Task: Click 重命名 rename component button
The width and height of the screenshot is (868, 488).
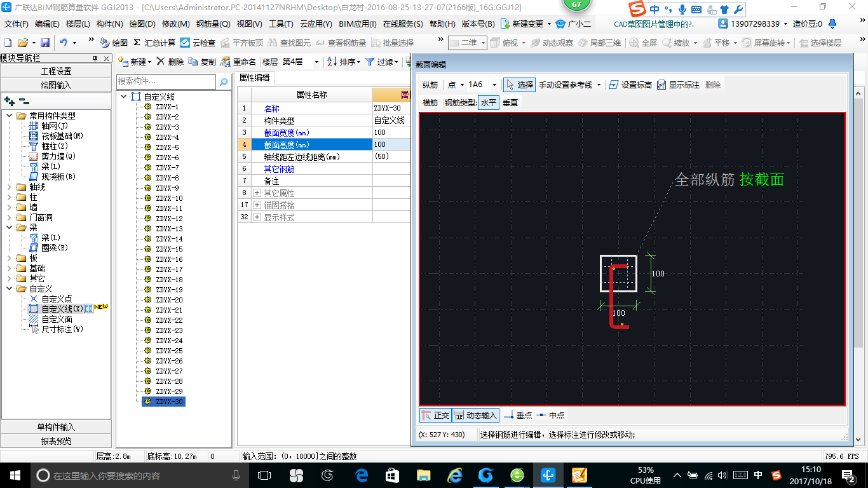Action: tap(238, 62)
